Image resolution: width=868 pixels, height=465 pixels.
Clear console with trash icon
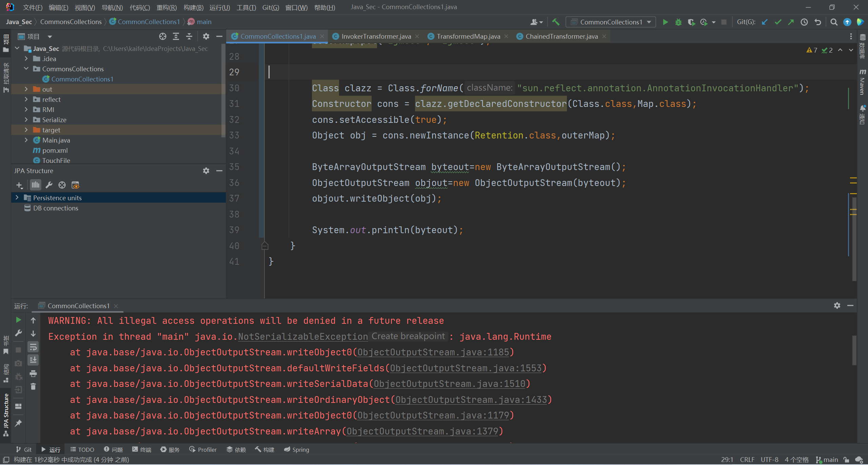point(33,386)
